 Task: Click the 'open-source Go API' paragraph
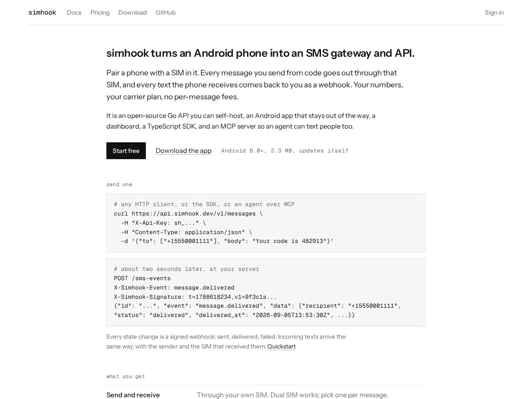(241, 121)
